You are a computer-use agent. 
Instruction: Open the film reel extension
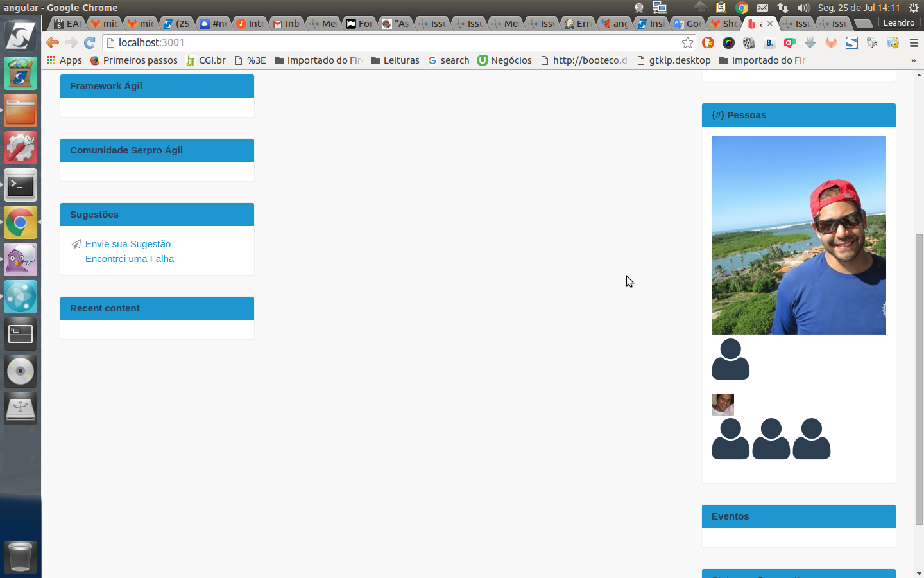click(749, 42)
